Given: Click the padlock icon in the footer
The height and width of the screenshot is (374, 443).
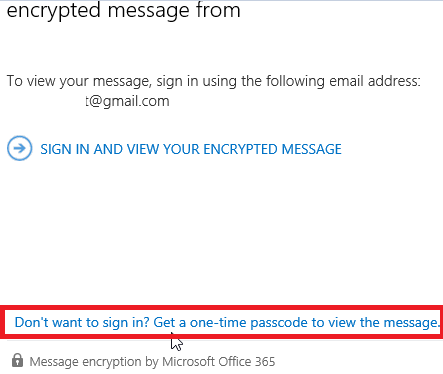Looking at the screenshot, I should (x=17, y=361).
